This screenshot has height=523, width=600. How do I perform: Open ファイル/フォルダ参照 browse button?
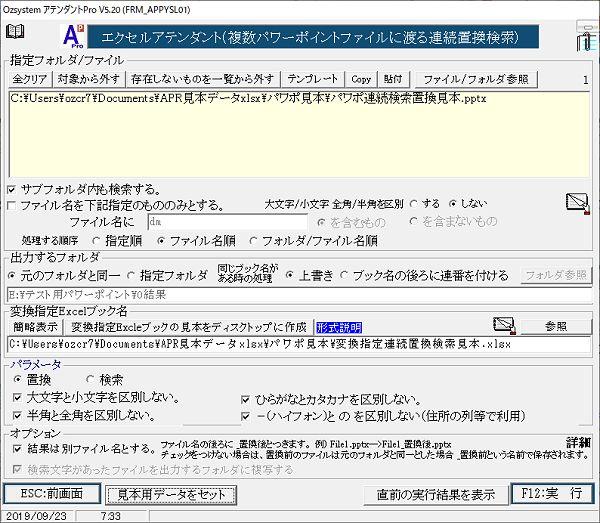pos(476,79)
